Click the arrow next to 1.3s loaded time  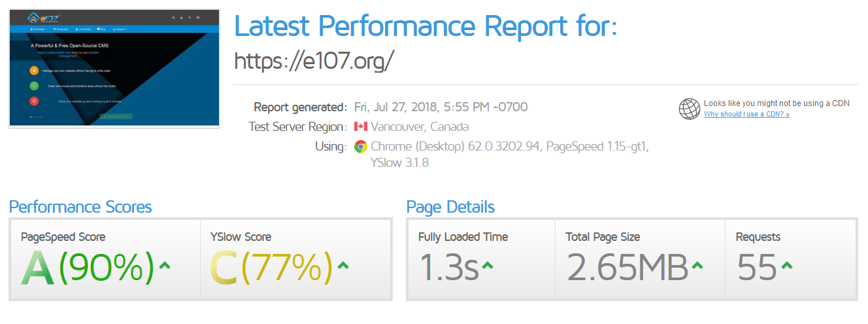pos(488,266)
